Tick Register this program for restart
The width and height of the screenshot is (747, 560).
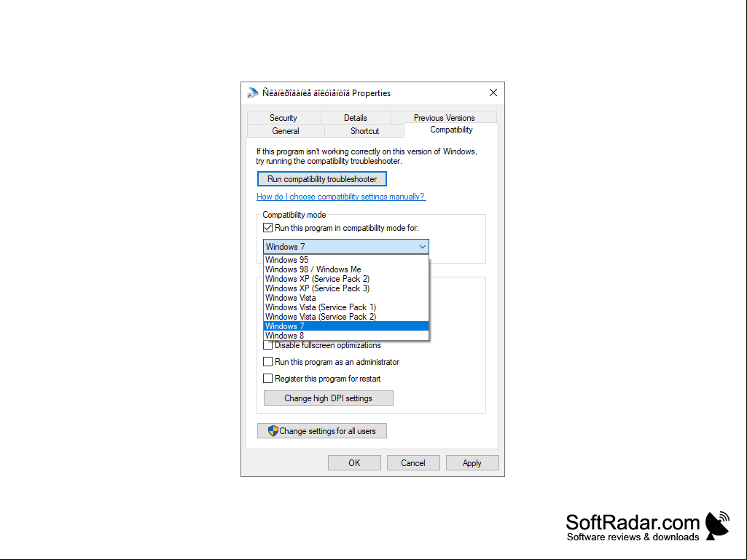[x=267, y=379]
